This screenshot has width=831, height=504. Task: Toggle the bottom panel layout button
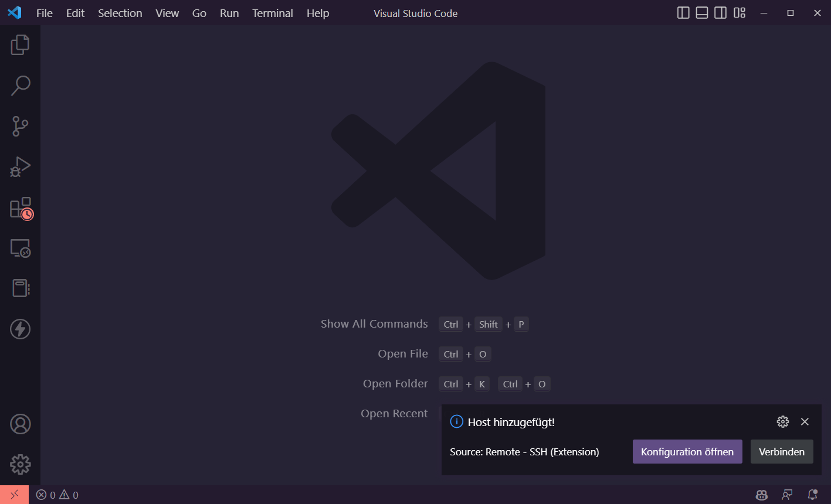point(702,13)
